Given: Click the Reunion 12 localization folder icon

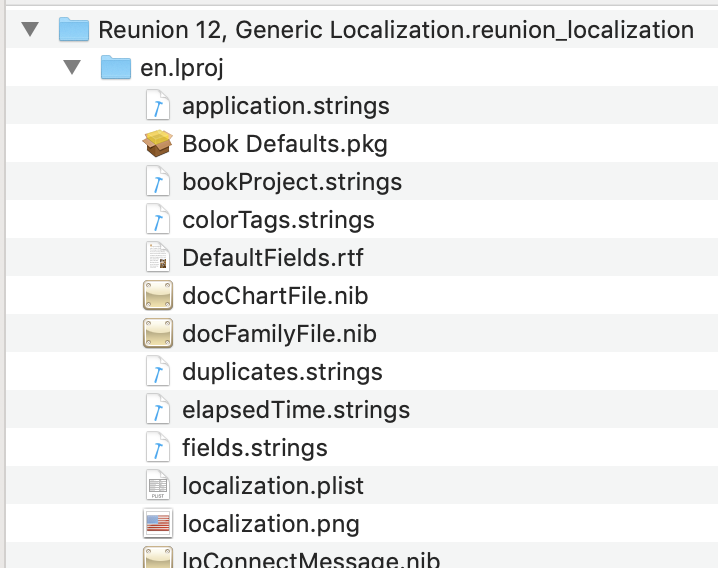Looking at the screenshot, I should point(74,29).
